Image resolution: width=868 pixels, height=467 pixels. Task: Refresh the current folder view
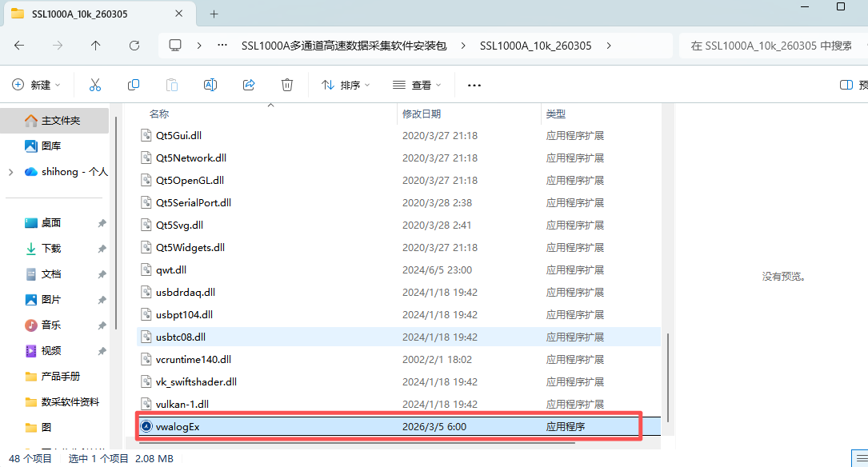click(x=134, y=46)
